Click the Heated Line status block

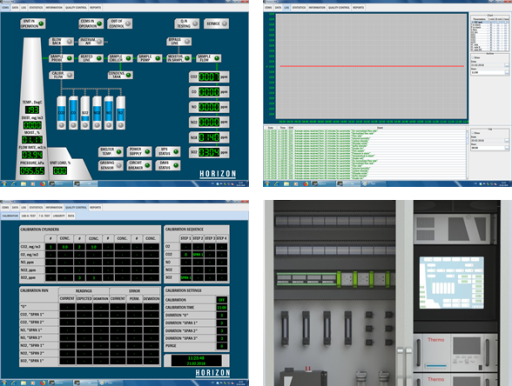pos(91,58)
